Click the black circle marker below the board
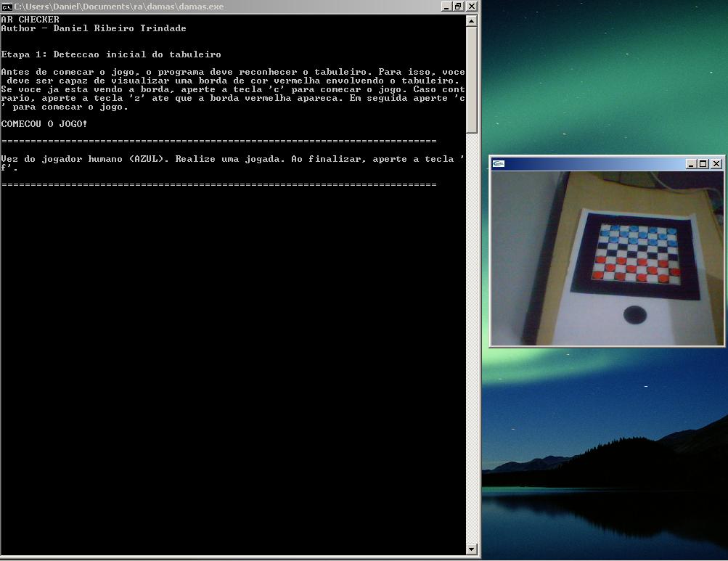 tap(635, 314)
